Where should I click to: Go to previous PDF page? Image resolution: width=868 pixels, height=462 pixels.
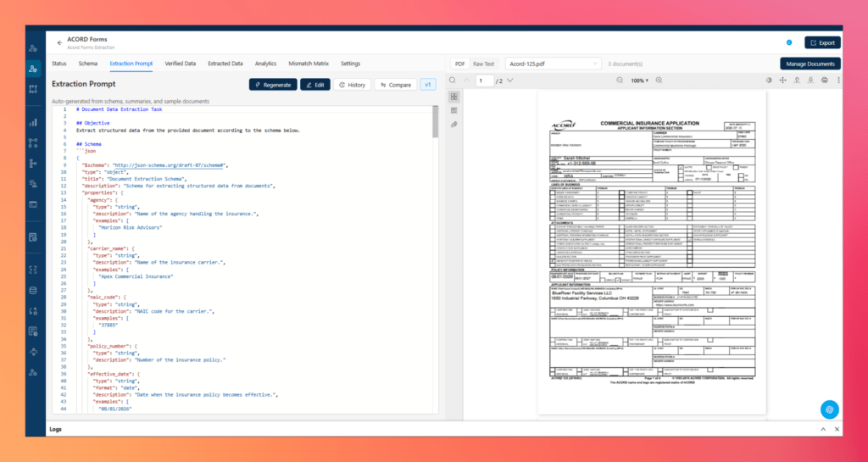click(x=466, y=81)
